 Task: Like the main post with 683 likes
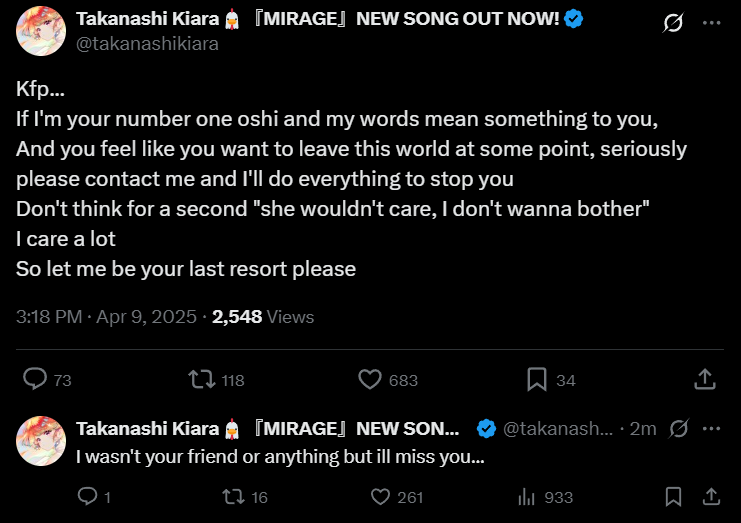[371, 379]
